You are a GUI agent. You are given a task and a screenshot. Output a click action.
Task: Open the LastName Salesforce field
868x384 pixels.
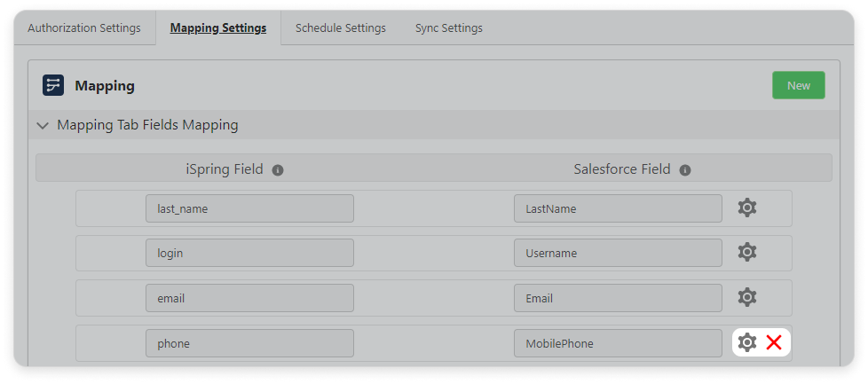[617, 208]
